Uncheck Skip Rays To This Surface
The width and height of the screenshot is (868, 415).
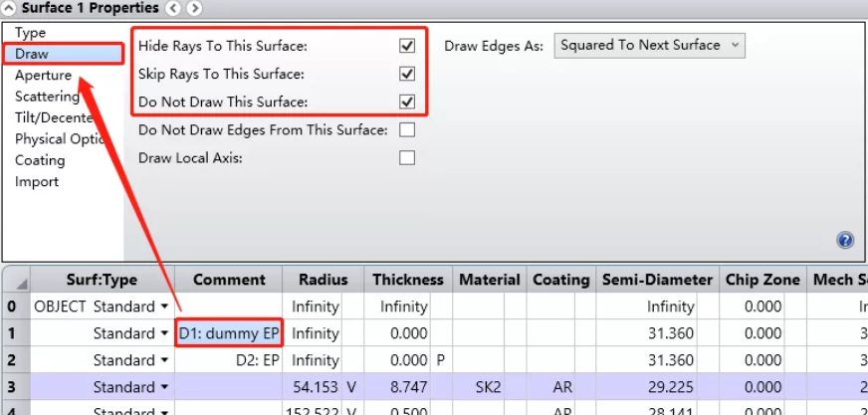point(406,74)
